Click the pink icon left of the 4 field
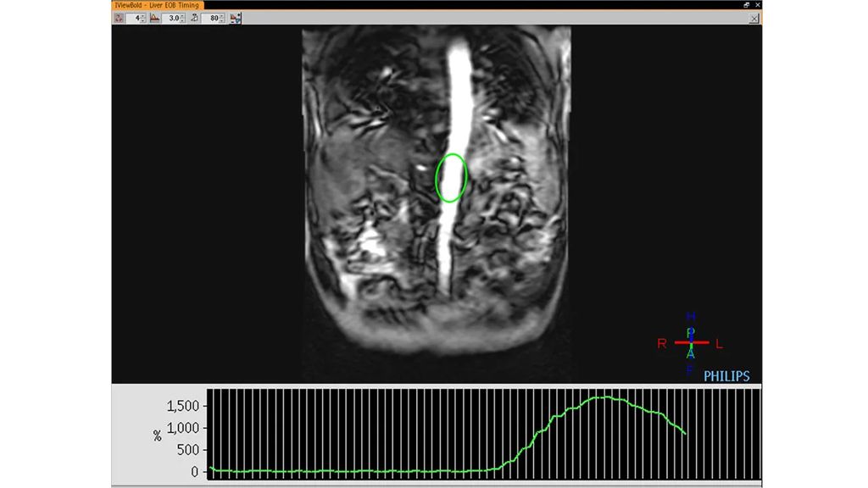Viewport: 868px width, 488px height. coord(119,19)
